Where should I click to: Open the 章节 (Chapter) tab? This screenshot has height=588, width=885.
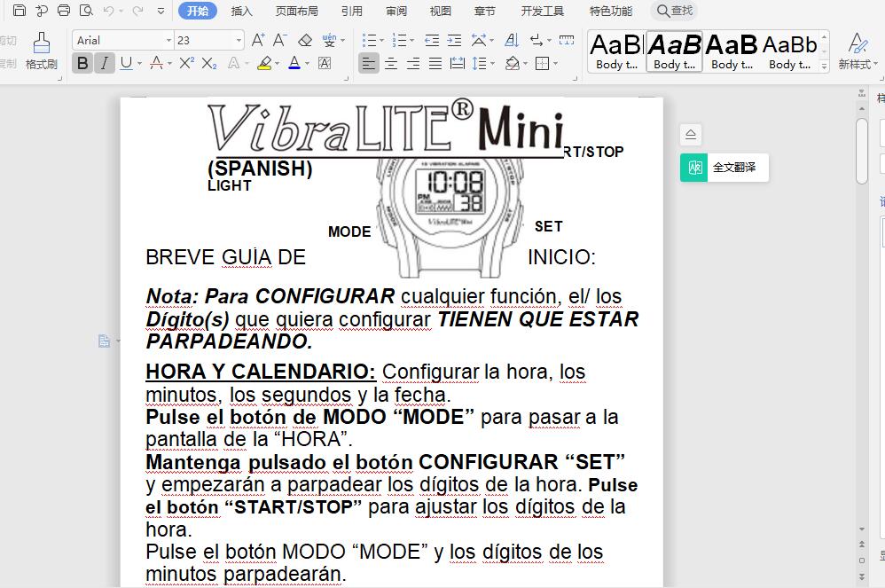coord(485,11)
